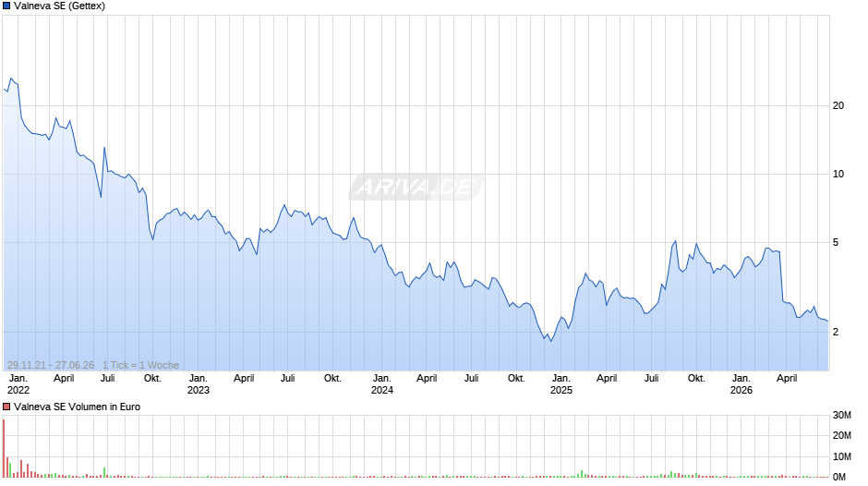Click the price axis value 10
The width and height of the screenshot is (868, 486).
pos(838,174)
